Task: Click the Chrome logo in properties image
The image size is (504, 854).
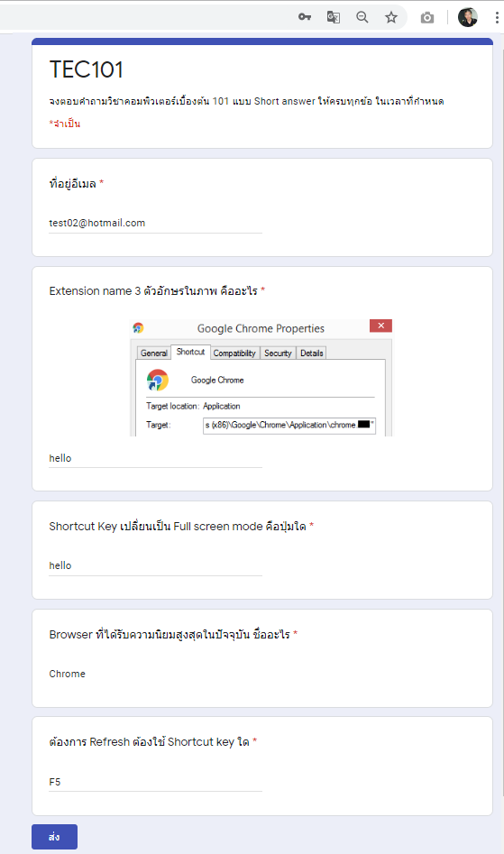Action: (x=157, y=381)
